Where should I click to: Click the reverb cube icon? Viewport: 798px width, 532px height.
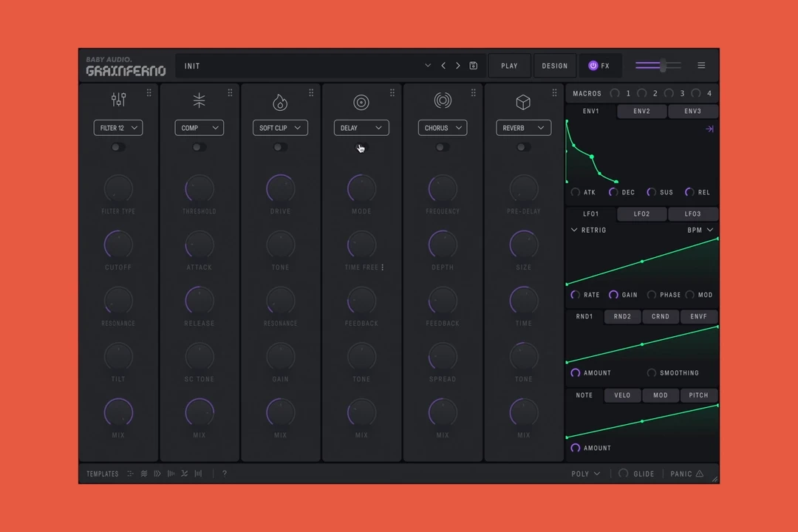(x=523, y=102)
